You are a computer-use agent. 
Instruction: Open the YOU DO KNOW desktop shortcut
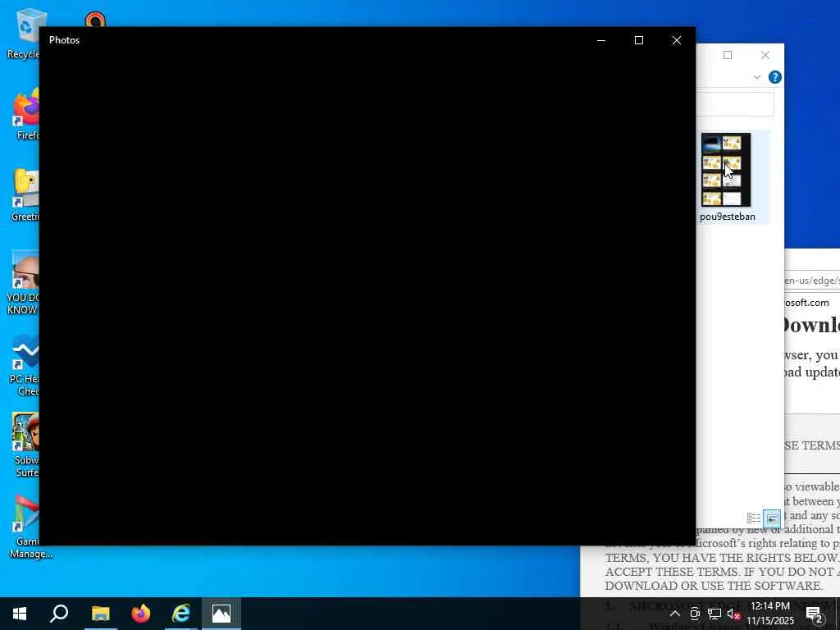click(23, 283)
